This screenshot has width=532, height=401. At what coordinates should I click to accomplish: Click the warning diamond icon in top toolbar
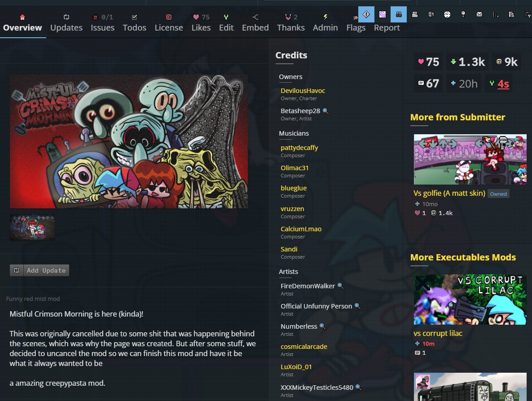(x=366, y=14)
